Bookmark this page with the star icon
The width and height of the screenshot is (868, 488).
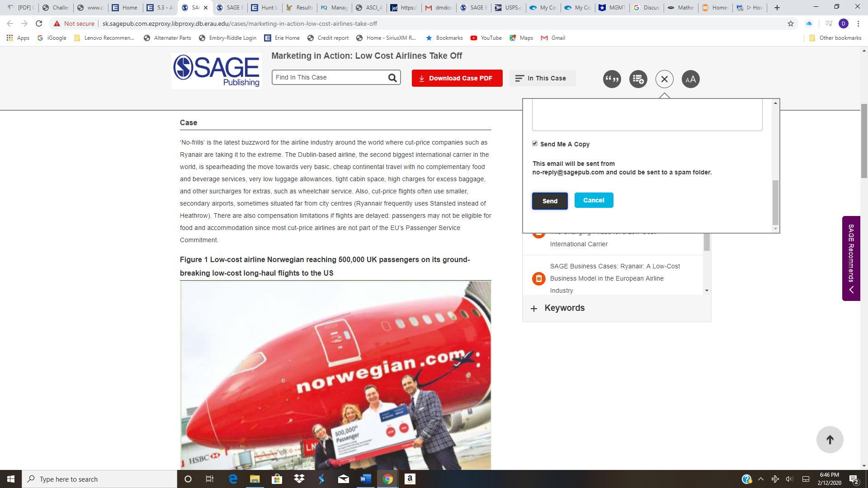pos(790,23)
